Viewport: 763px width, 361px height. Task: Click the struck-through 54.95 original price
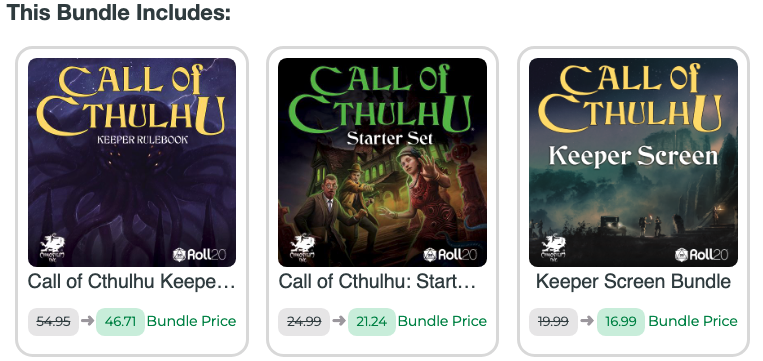(x=54, y=322)
